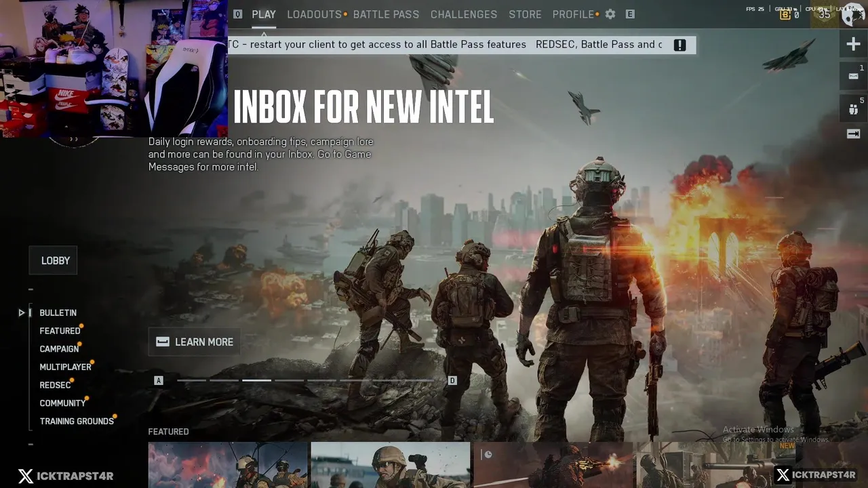
Task: Open the player profile avatar
Action: [853, 14]
